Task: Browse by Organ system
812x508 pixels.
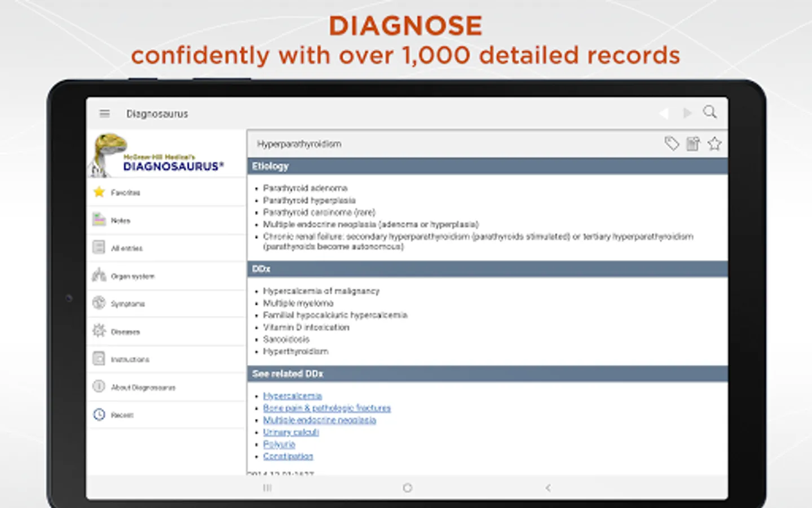Action: 167,276
